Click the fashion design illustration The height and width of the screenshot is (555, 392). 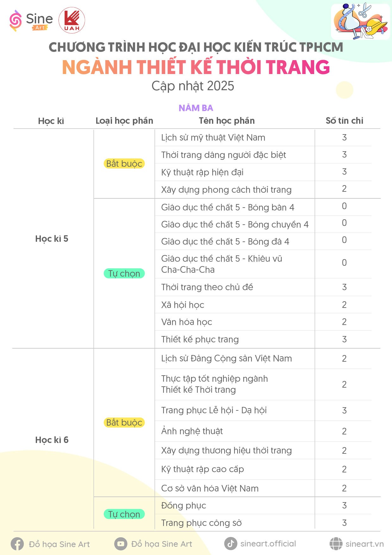click(360, 22)
